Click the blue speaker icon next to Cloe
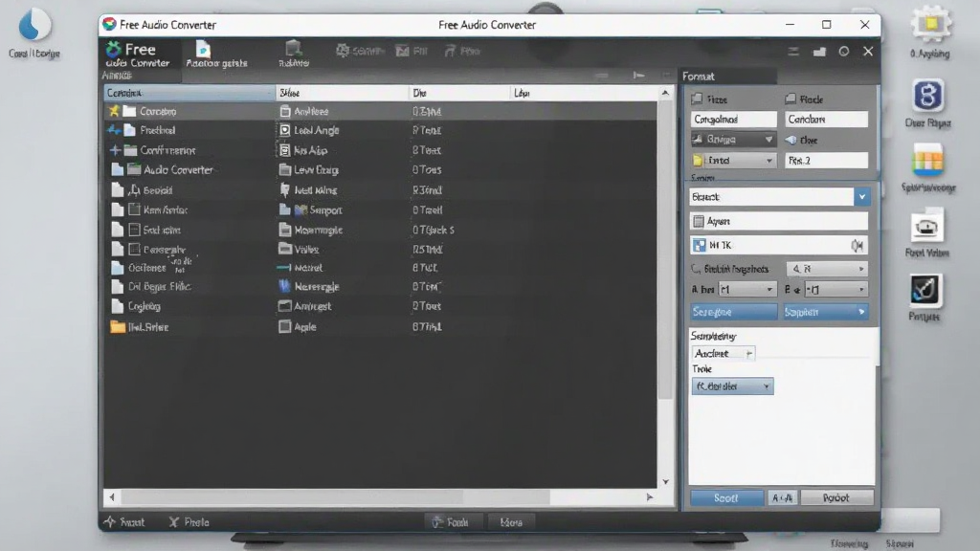The image size is (980, 551). click(x=791, y=140)
